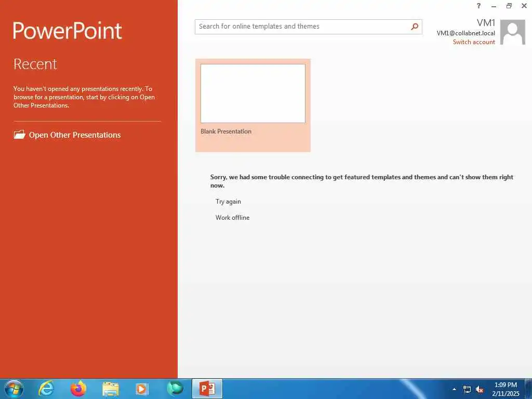This screenshot has width=532, height=399.
Task: Click Try again link
Action: pos(229,202)
